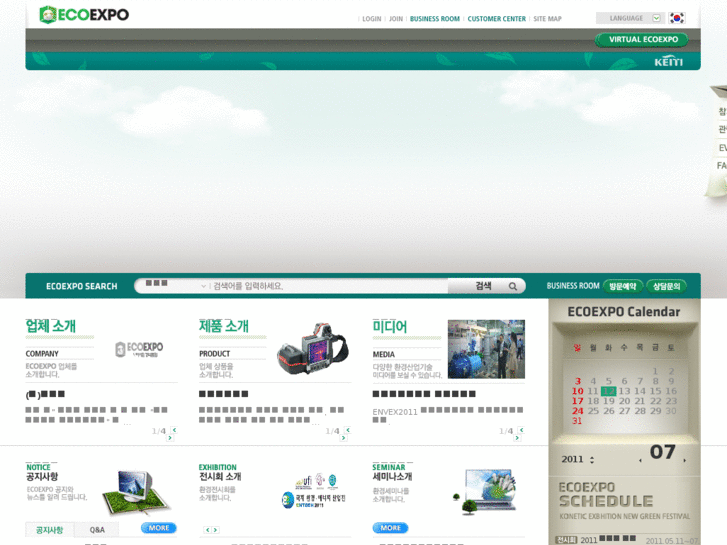
Task: Open the 제품 소개 product heading
Action: coord(224,326)
